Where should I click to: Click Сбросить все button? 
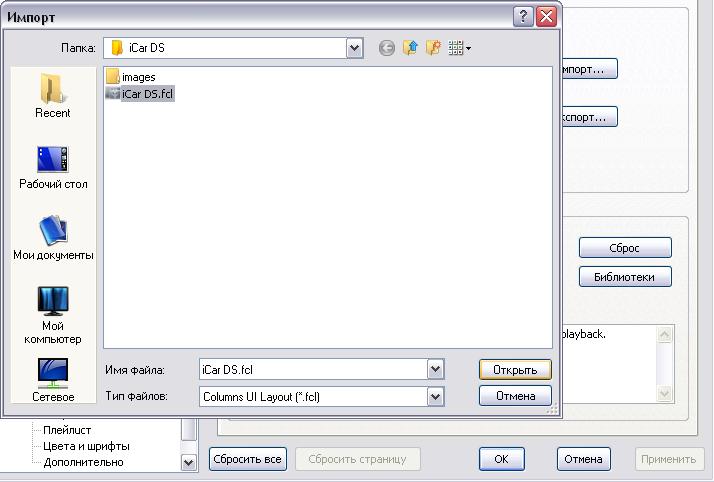pyautogui.click(x=248, y=459)
